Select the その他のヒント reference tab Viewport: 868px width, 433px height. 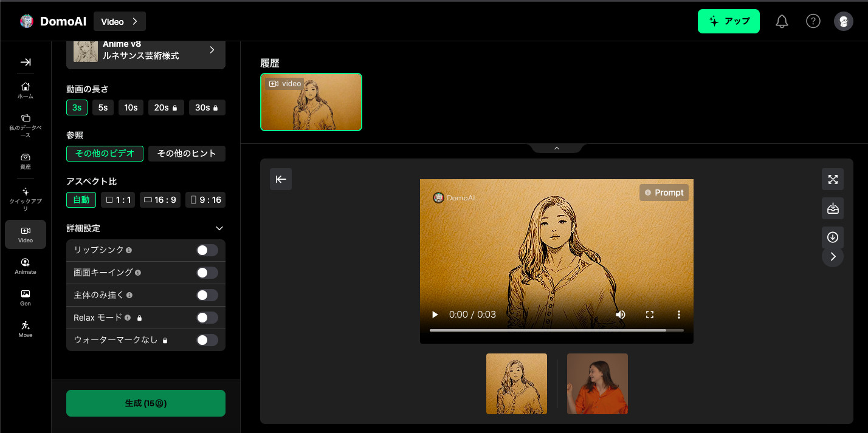pos(187,154)
